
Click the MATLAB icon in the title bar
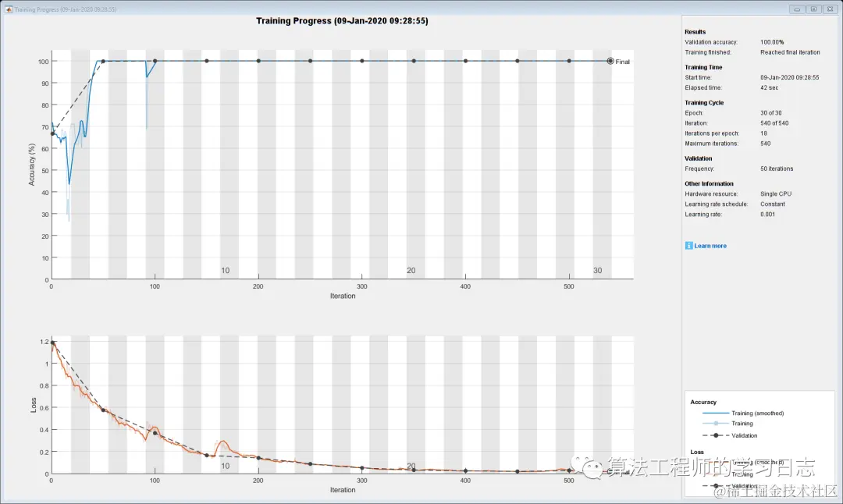(x=9, y=9)
